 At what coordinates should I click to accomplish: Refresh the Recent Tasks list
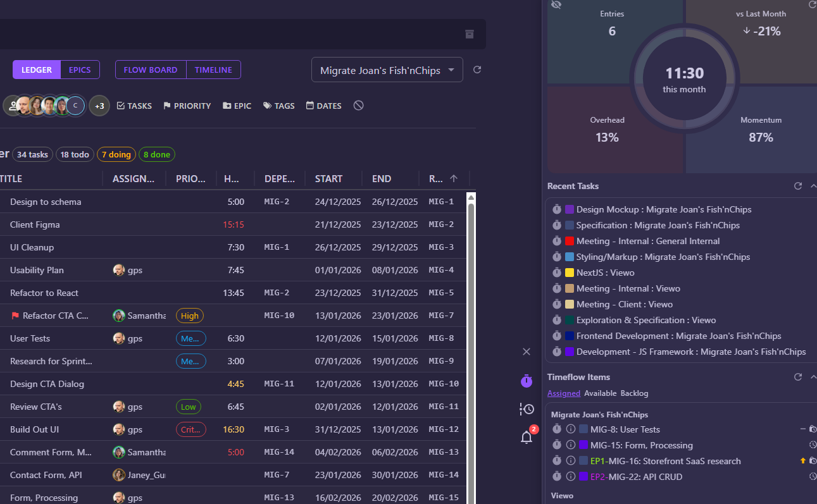click(798, 186)
